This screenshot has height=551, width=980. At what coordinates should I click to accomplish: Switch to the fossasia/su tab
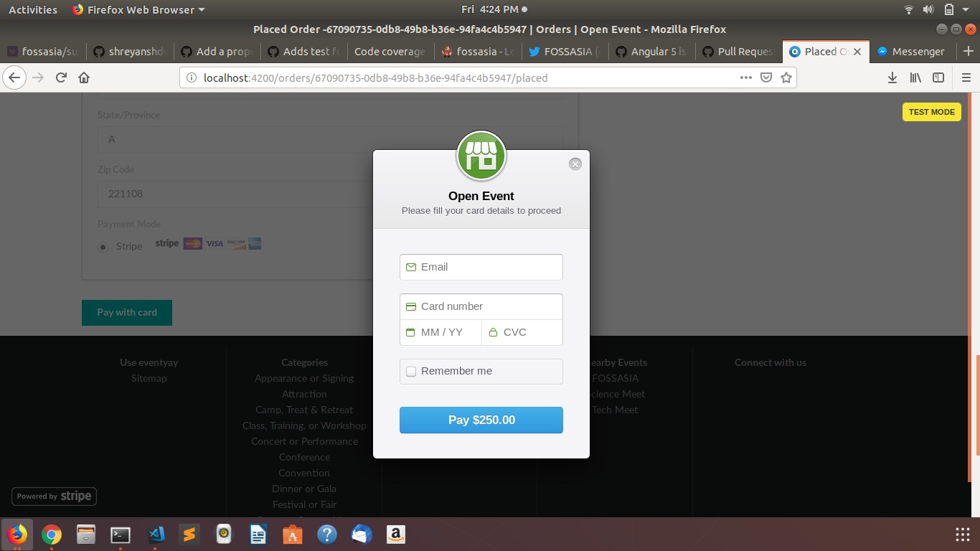pyautogui.click(x=43, y=52)
